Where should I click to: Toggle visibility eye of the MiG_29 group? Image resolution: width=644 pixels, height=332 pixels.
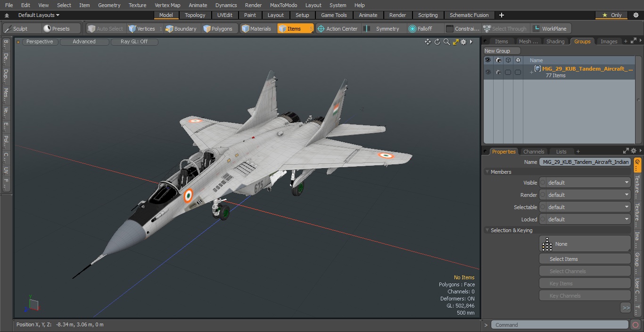coord(488,72)
